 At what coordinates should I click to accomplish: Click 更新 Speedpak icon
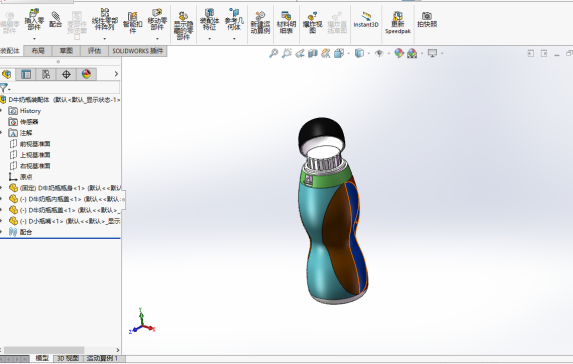398,22
